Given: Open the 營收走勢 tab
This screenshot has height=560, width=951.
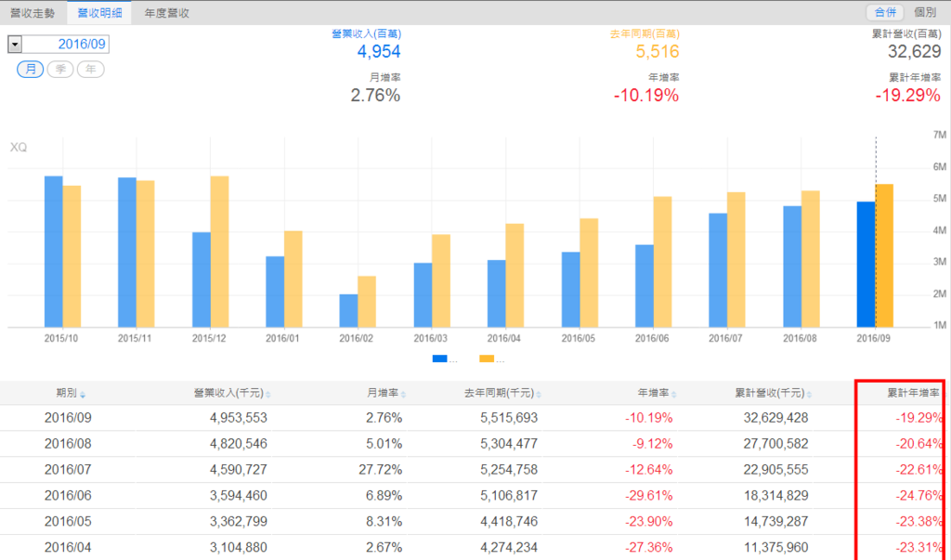Looking at the screenshot, I should pos(33,13).
